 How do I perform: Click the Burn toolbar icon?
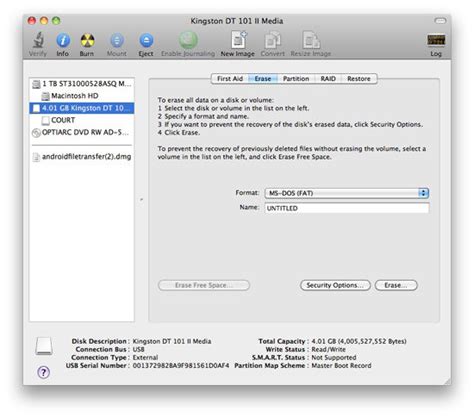87,41
